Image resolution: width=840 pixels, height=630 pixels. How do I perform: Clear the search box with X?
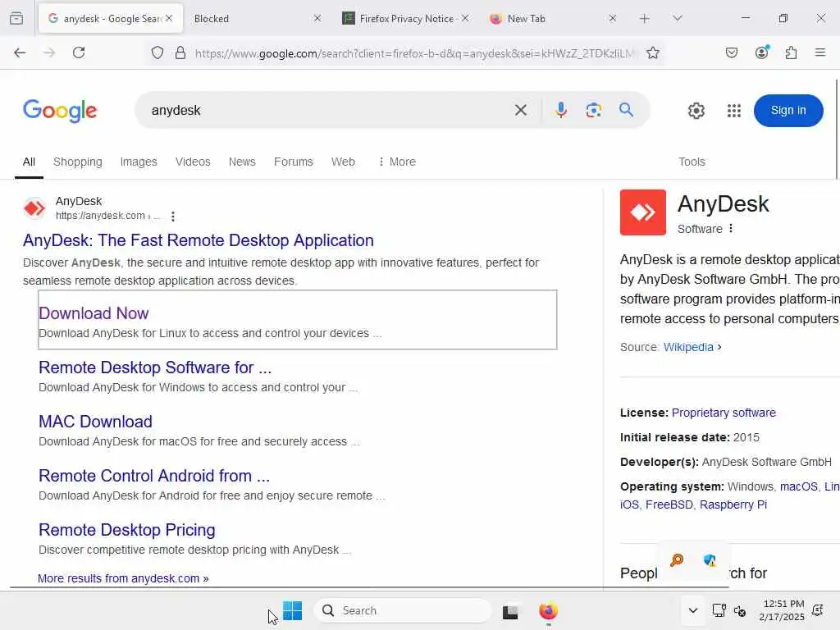click(x=521, y=111)
